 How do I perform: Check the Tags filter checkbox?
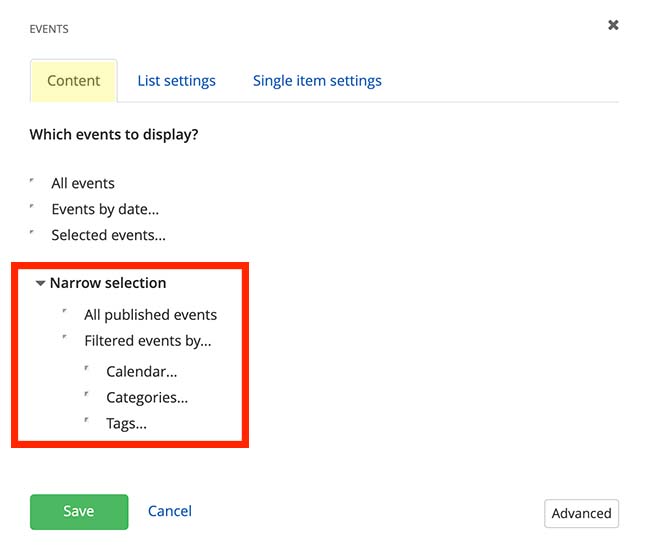coord(88,422)
